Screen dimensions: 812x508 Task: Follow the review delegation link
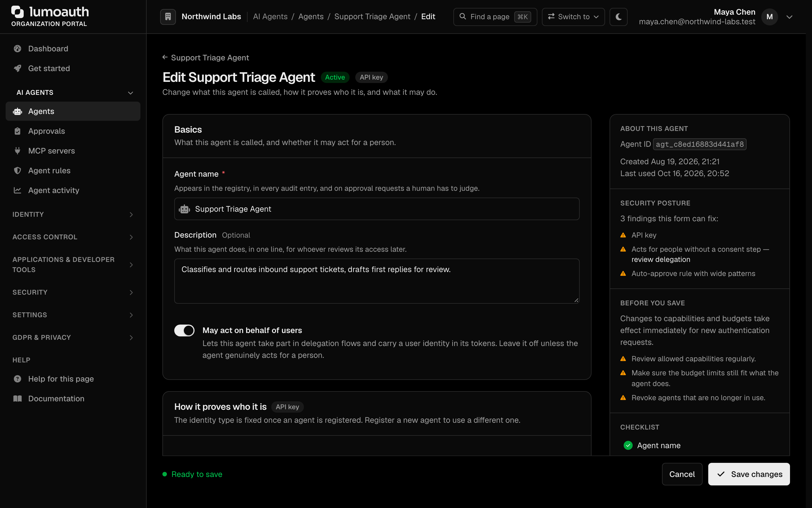661,259
